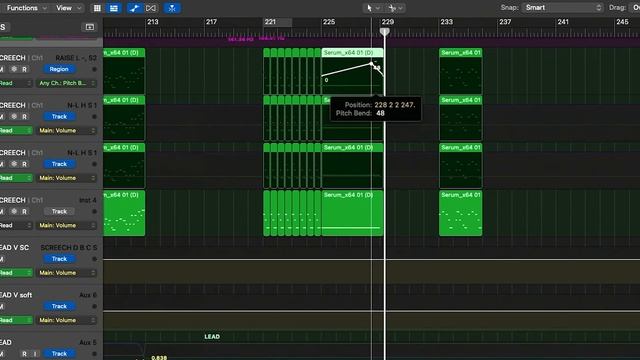Toggle the Show Flex bowtie icon

coord(151,8)
